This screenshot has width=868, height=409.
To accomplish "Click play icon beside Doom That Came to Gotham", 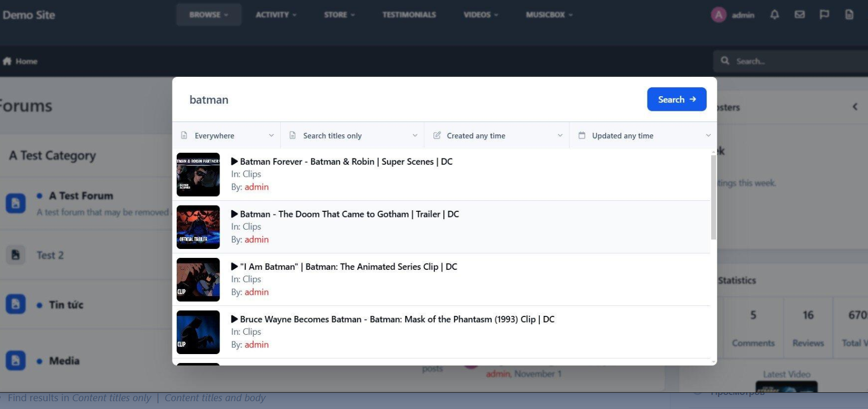I will point(235,214).
